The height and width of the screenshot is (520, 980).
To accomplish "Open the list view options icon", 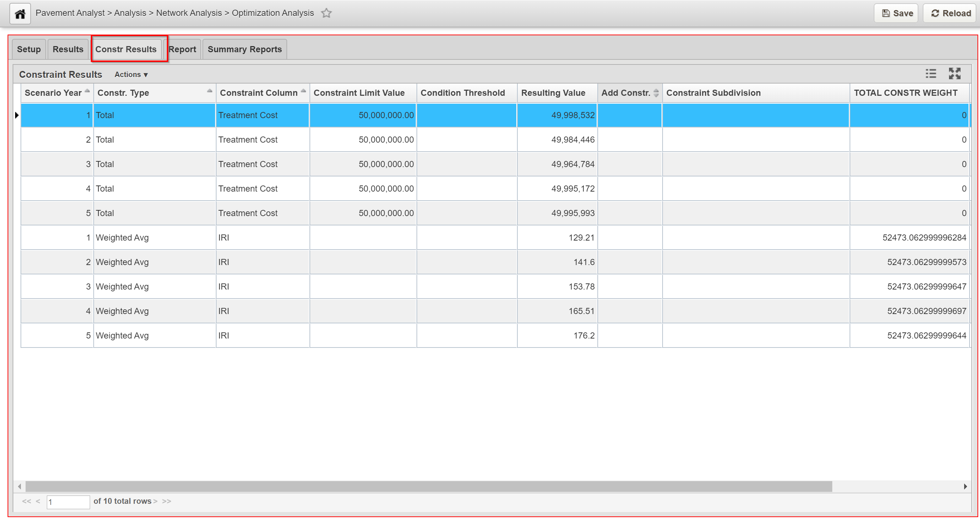I will click(931, 74).
